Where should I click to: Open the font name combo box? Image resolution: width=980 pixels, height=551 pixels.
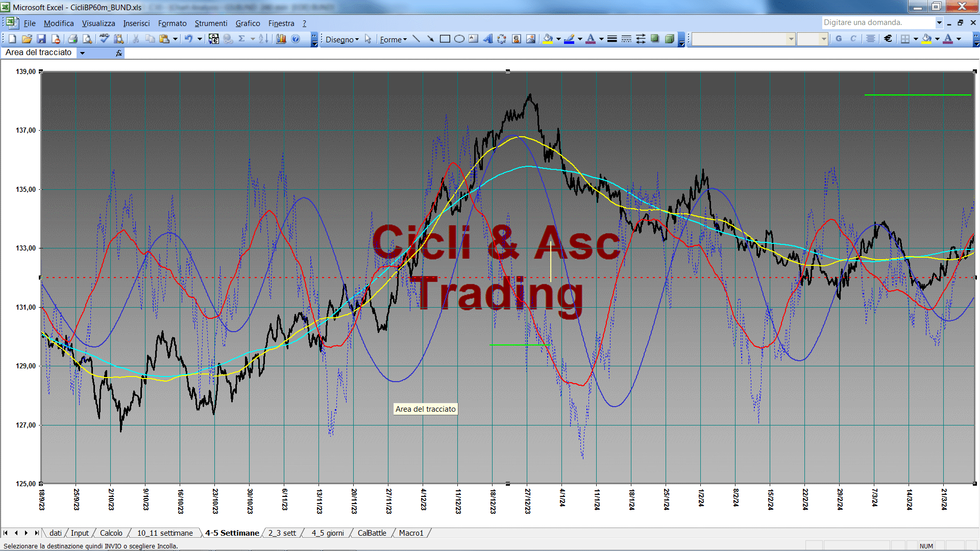click(744, 39)
